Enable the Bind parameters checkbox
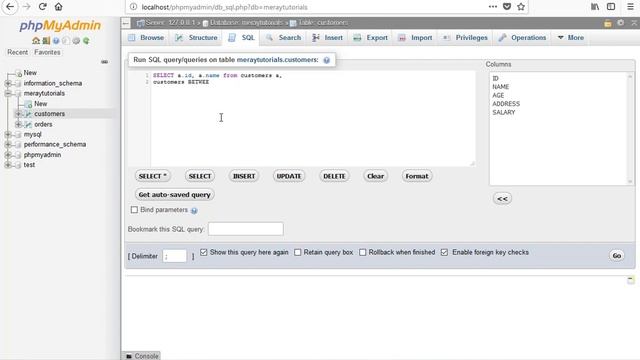640x360 pixels. point(134,210)
